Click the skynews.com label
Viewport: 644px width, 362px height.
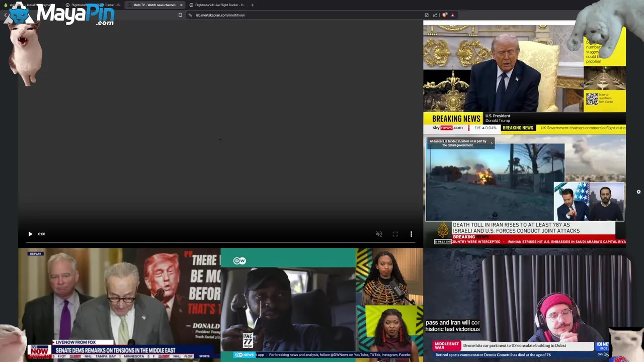pos(447,128)
